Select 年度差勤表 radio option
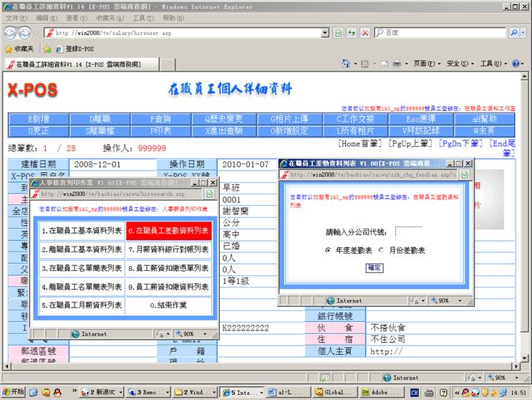Image resolution: width=532 pixels, height=400 pixels. coord(328,250)
